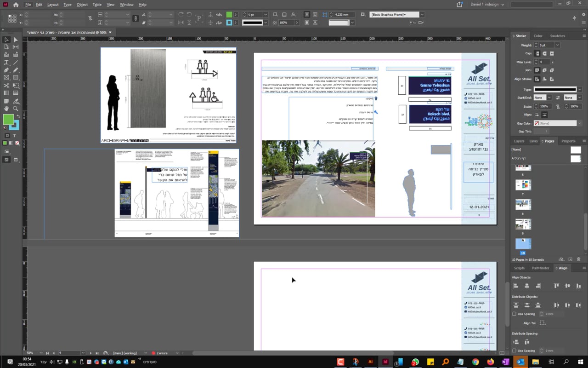The image size is (588, 368).
Task: Align left edges in Align panel
Action: click(x=515, y=286)
